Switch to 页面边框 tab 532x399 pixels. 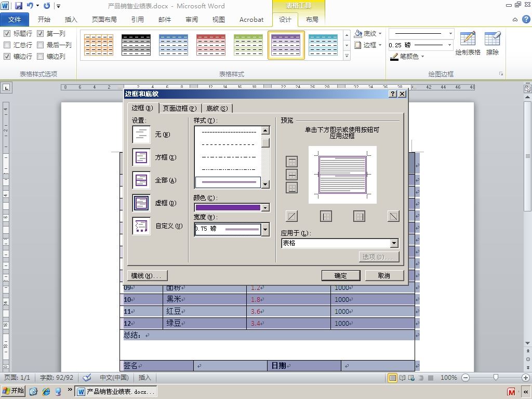pos(180,108)
